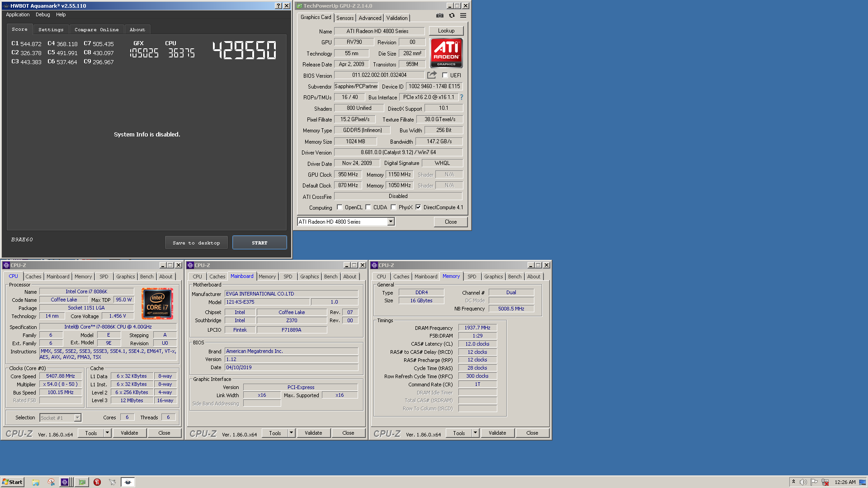868x488 pixels.
Task: Click the HWBOT Aquamark taskbar button
Action: (x=128, y=482)
